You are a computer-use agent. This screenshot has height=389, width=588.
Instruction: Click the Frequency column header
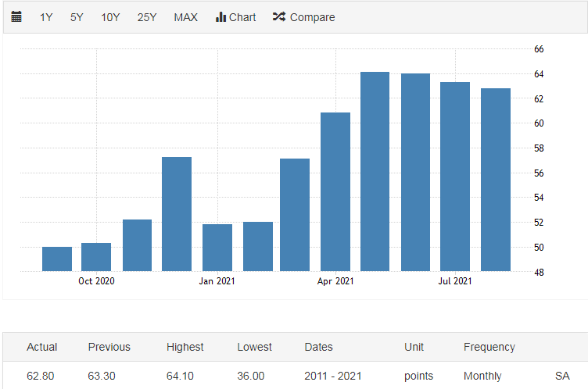[x=489, y=347]
